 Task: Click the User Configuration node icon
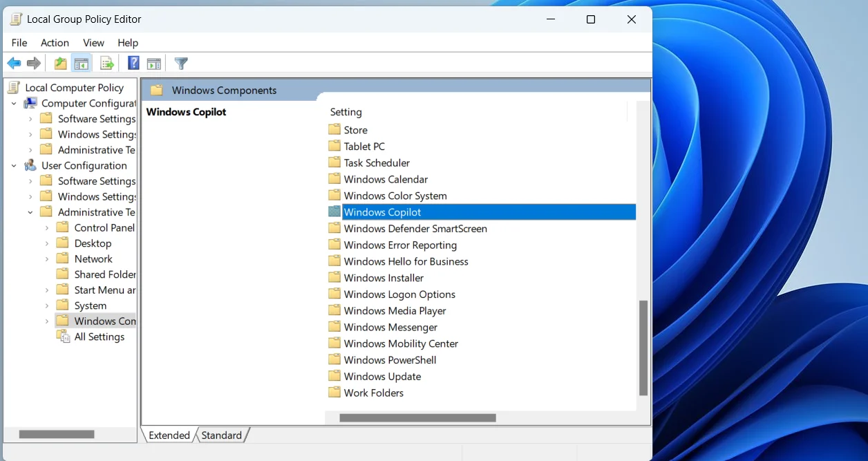(x=30, y=165)
